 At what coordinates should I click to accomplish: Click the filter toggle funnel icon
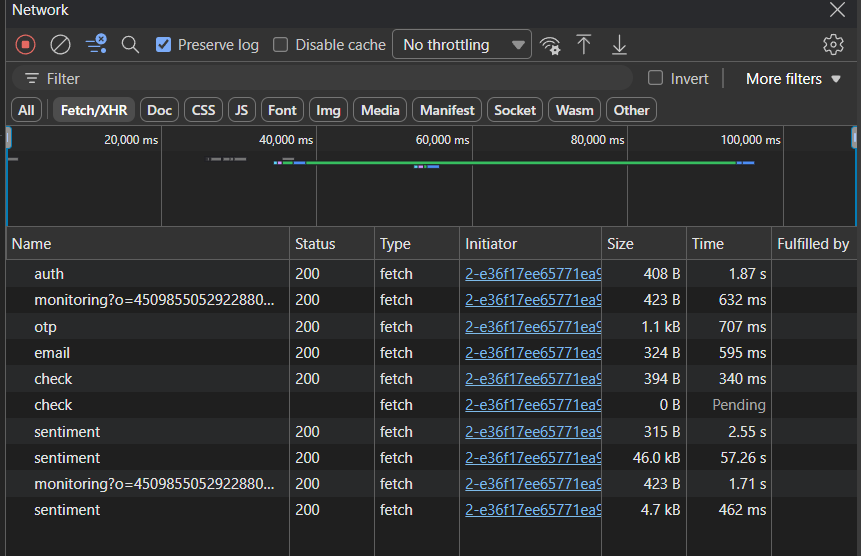click(x=96, y=44)
